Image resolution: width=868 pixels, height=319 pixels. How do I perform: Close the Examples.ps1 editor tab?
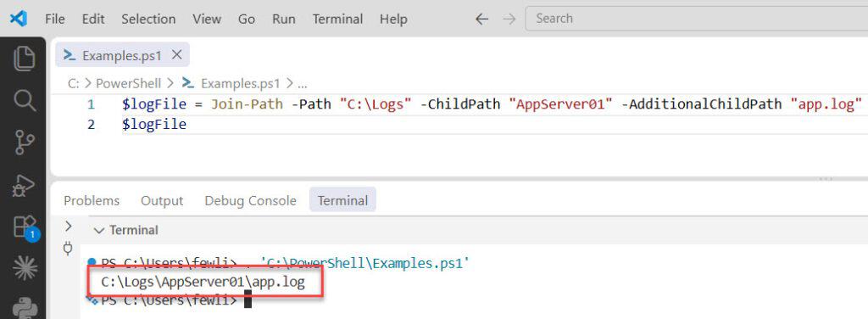pos(176,55)
